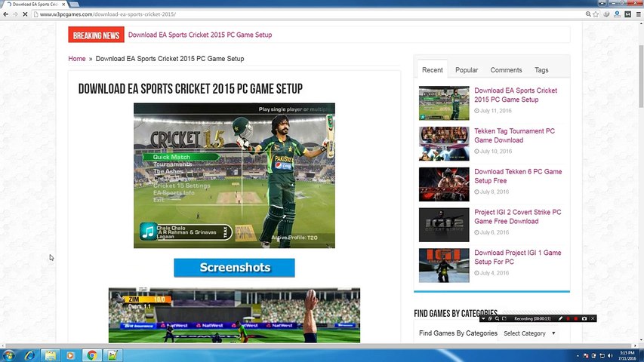Open Tekken Tag Tournament PC Game Download link
Image resolution: width=644 pixels, height=362 pixels.
click(514, 136)
